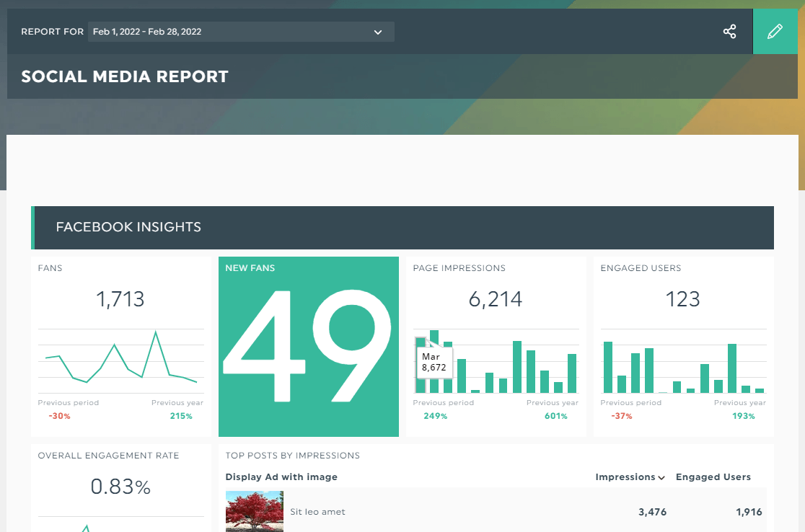Click the Overall Engagement Rate 0.83% value
The image size is (805, 532).
tap(120, 487)
